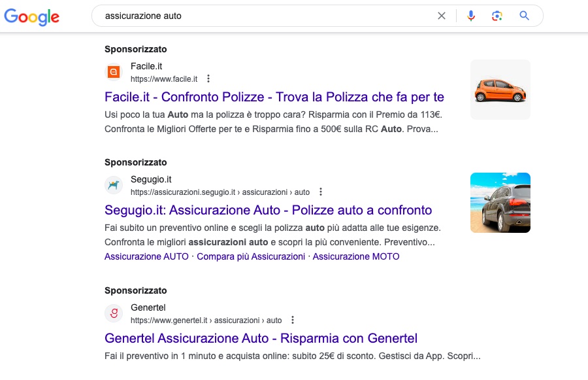Click the Facile.it orange favicon
588x380 pixels.
pyautogui.click(x=114, y=72)
